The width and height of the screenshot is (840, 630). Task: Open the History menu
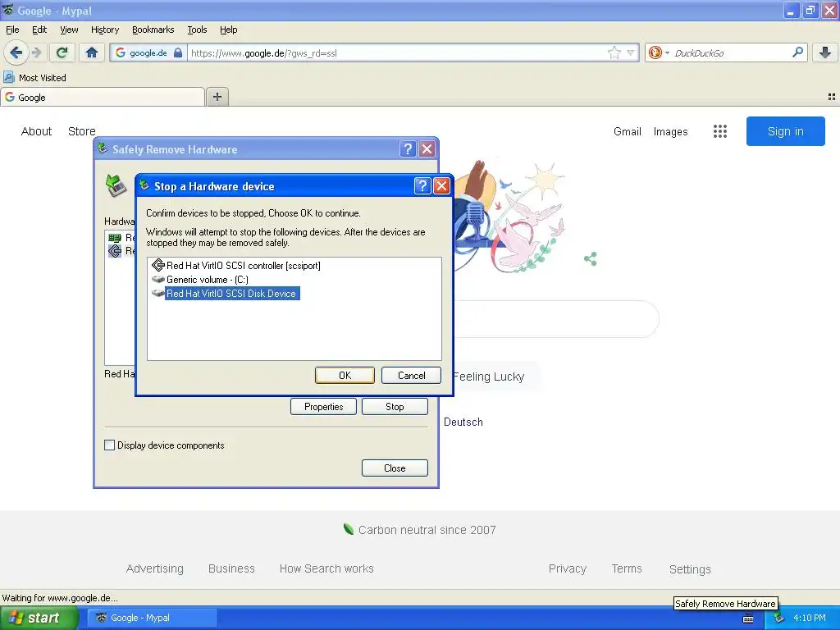point(104,30)
